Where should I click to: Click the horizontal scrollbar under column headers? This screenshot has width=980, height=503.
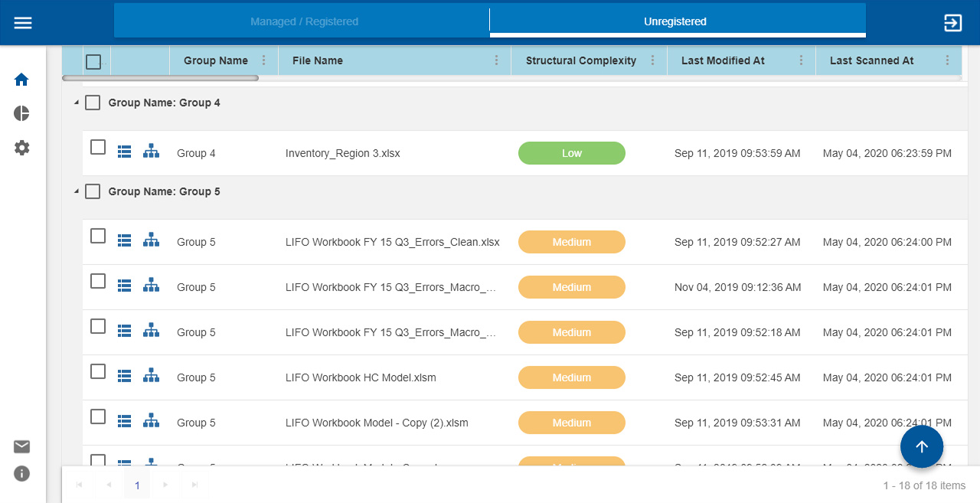161,78
